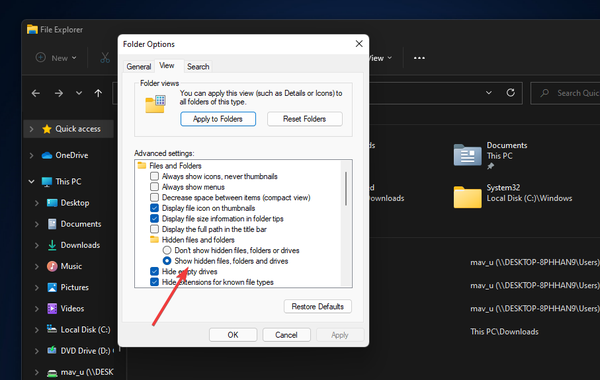Click the search magnifier icon

pos(545,93)
